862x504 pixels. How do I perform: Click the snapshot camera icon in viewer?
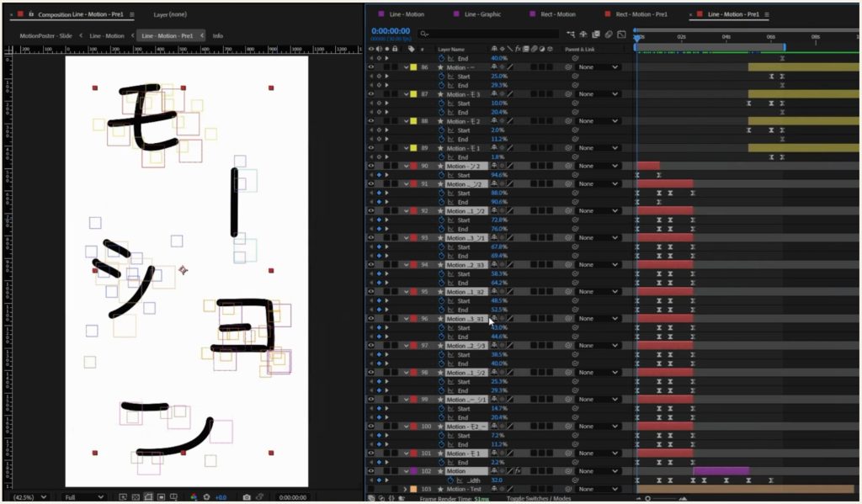coord(247,497)
